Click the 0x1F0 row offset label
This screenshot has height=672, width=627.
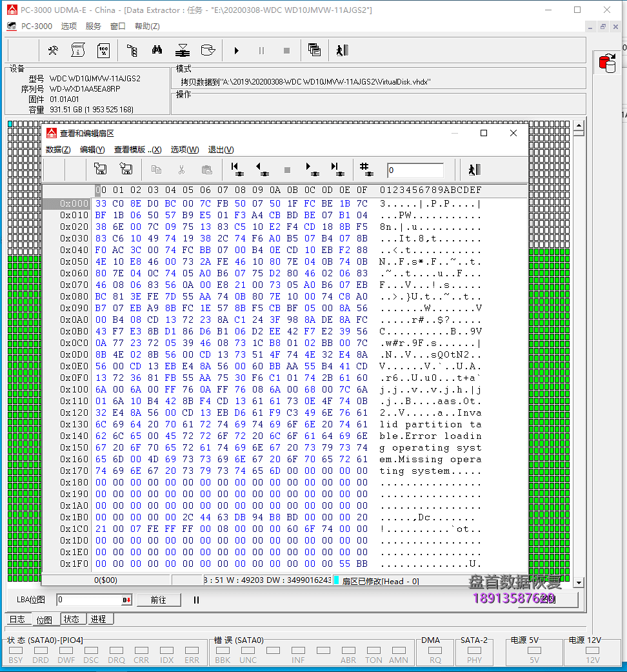[x=74, y=564]
